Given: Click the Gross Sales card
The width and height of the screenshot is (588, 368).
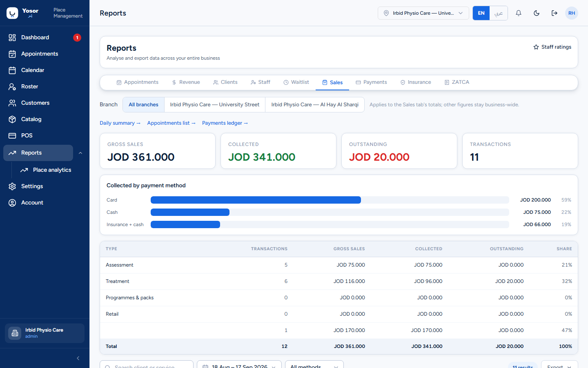Looking at the screenshot, I should [158, 151].
